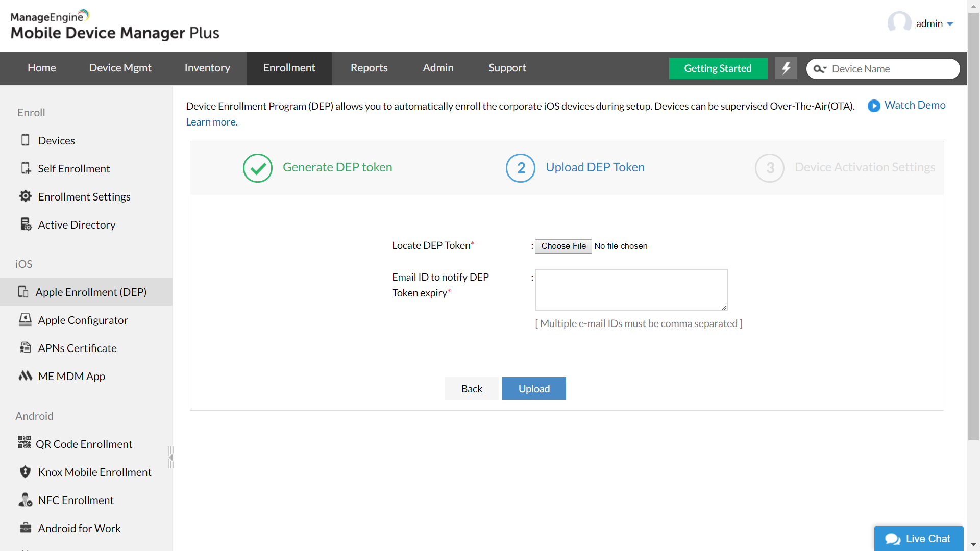Play the Watch Demo video
The width and height of the screenshot is (980, 551).
(x=874, y=106)
